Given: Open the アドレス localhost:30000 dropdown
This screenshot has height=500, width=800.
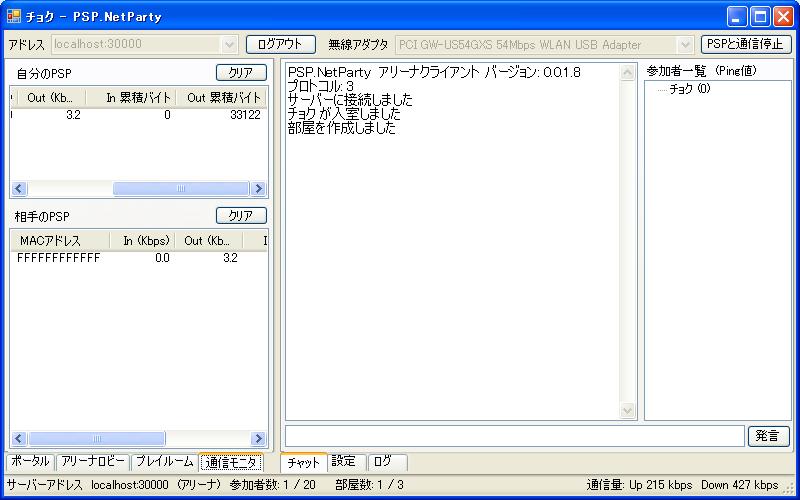Looking at the screenshot, I should click(x=230, y=44).
